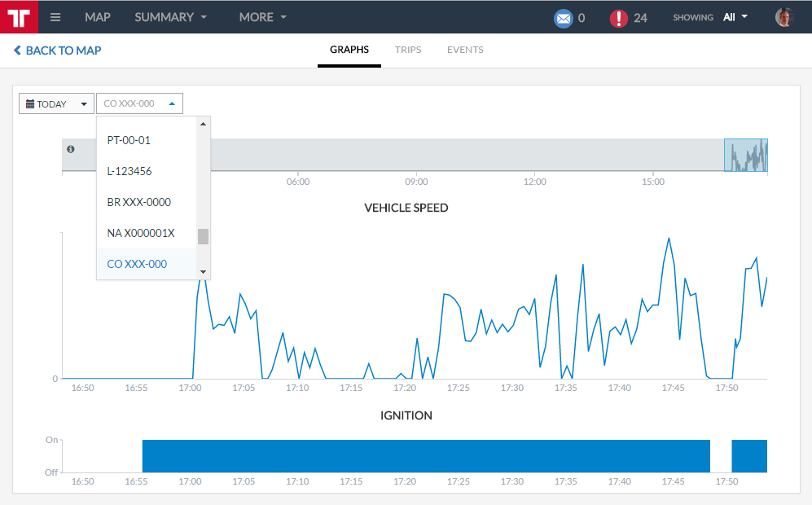Click the info icon on the timeline overview

pos(71,149)
